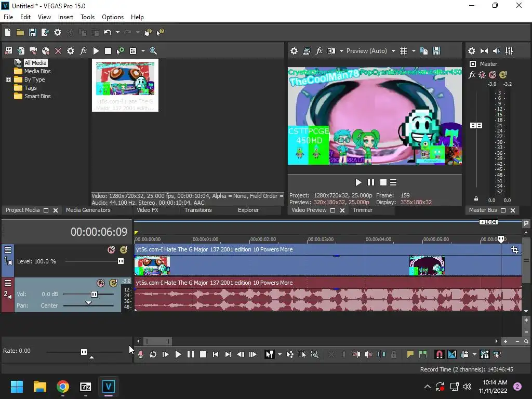The width and height of the screenshot is (532, 399).
Task: Pause in the Video Preview window
Action: click(371, 182)
